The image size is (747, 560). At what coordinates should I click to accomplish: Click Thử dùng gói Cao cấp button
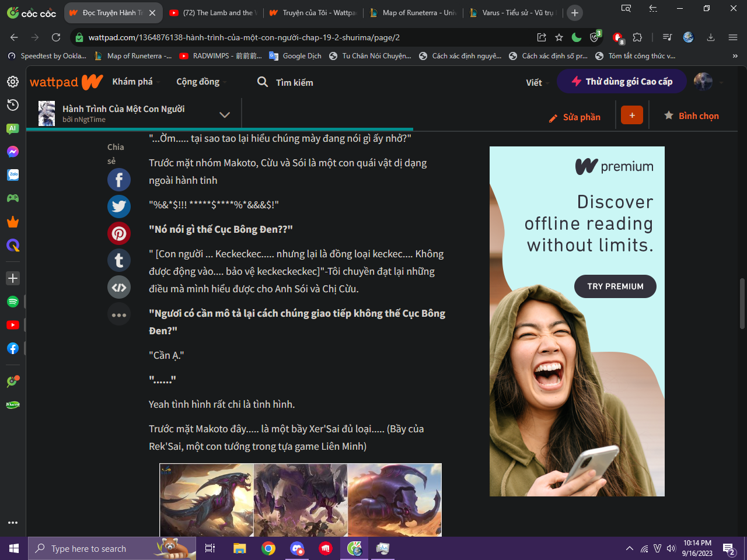pos(622,81)
